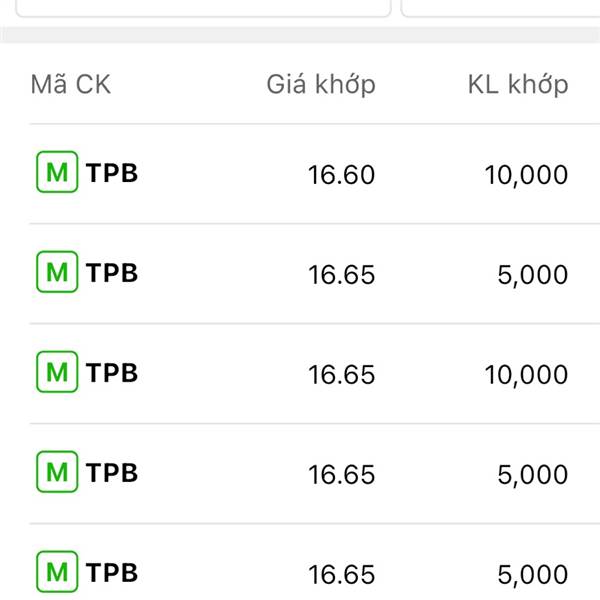Image resolution: width=600 pixels, height=600 pixels.
Task: Sort by the Mã CK column header
Action: click(71, 84)
